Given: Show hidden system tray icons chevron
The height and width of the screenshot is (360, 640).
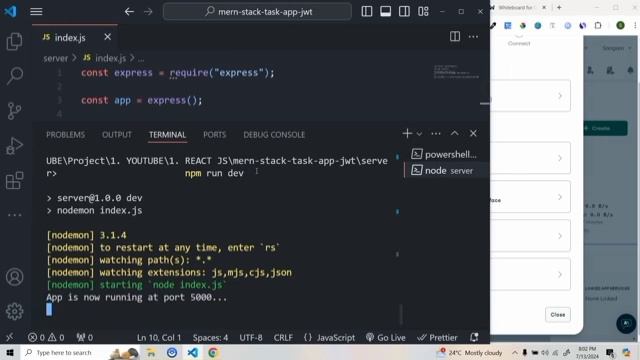Looking at the screenshot, I should click(x=514, y=353).
